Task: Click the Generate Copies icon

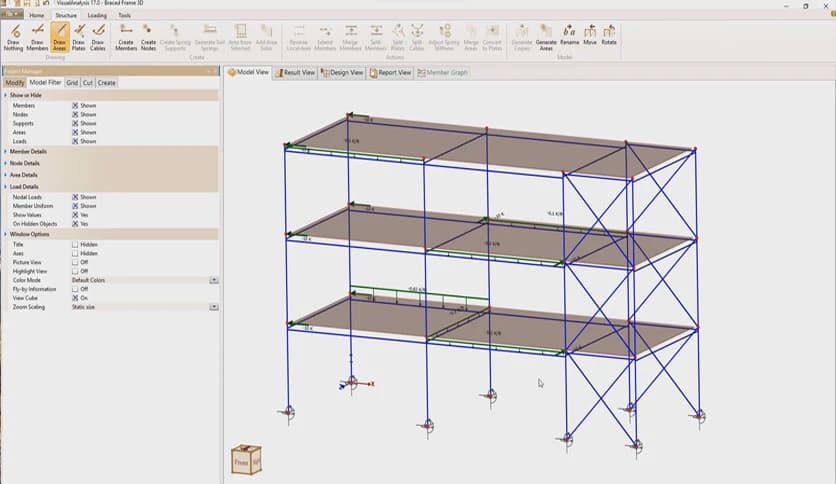Action: (x=521, y=37)
